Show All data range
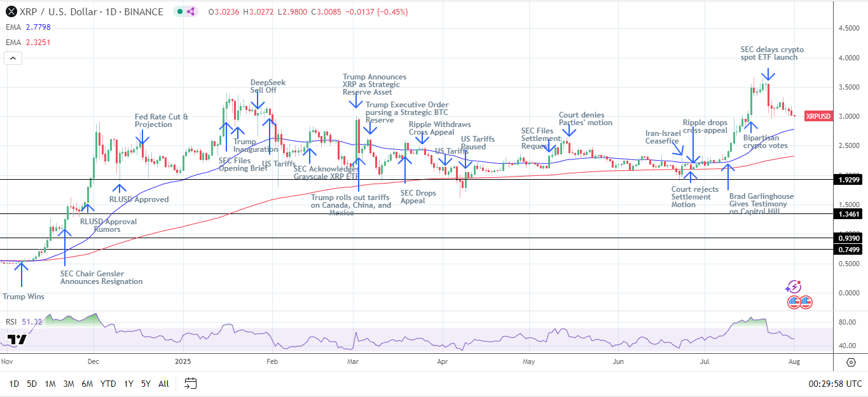Viewport: 868px width, 397px height. point(163,384)
